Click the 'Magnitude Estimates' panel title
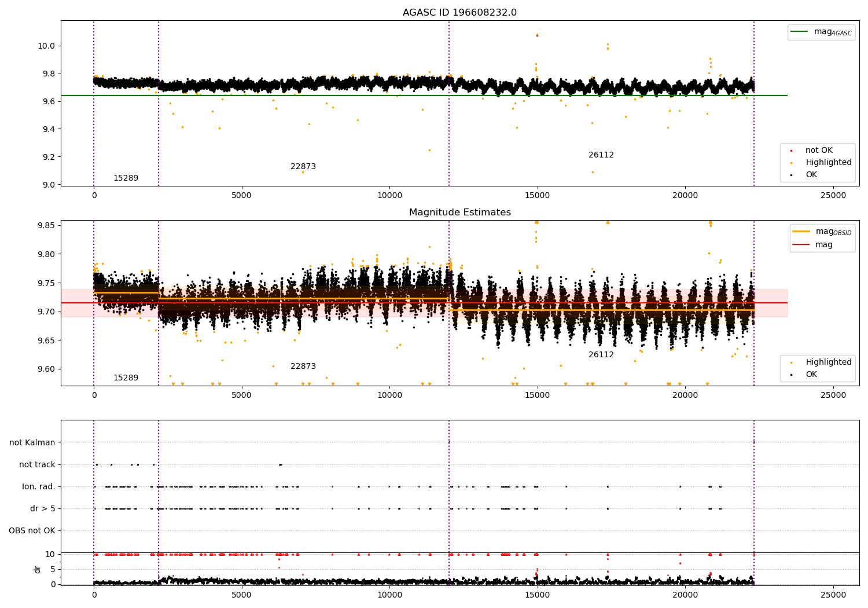Image resolution: width=868 pixels, height=608 pixels. click(x=459, y=213)
